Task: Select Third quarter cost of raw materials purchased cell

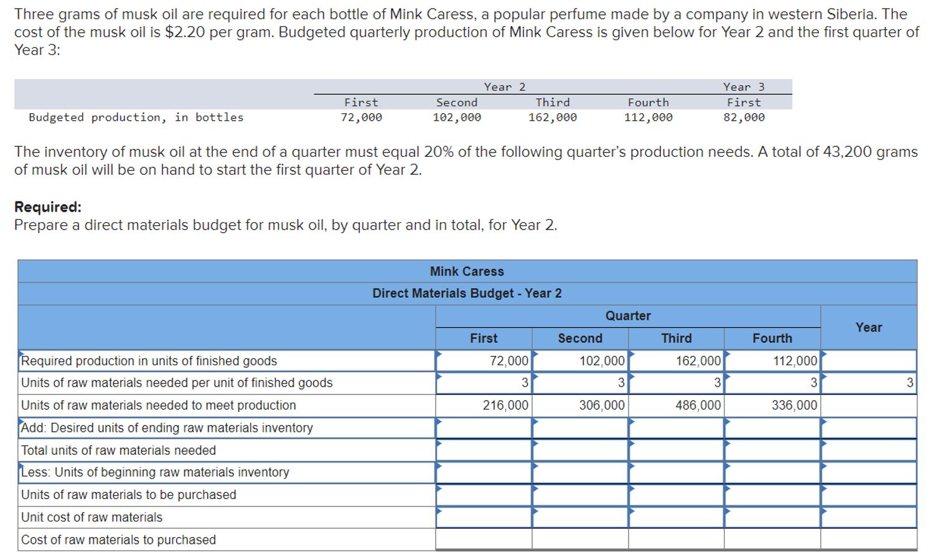Action: point(676,539)
